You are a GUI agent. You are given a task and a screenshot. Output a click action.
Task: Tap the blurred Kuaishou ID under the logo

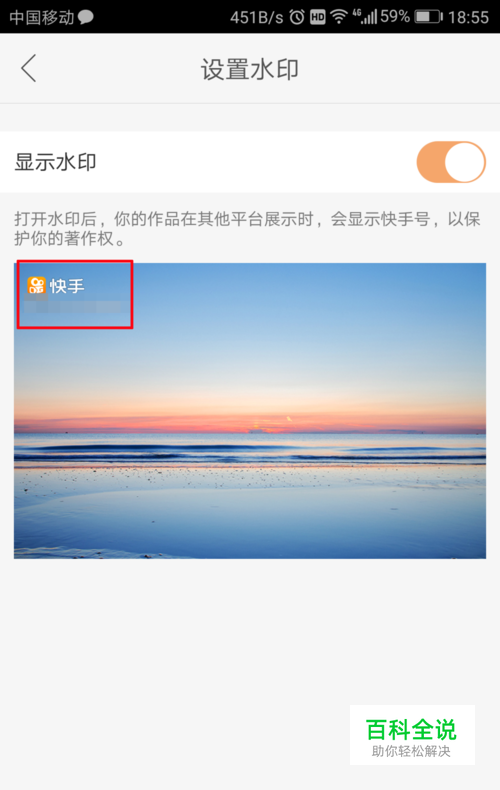pyautogui.click(x=74, y=306)
